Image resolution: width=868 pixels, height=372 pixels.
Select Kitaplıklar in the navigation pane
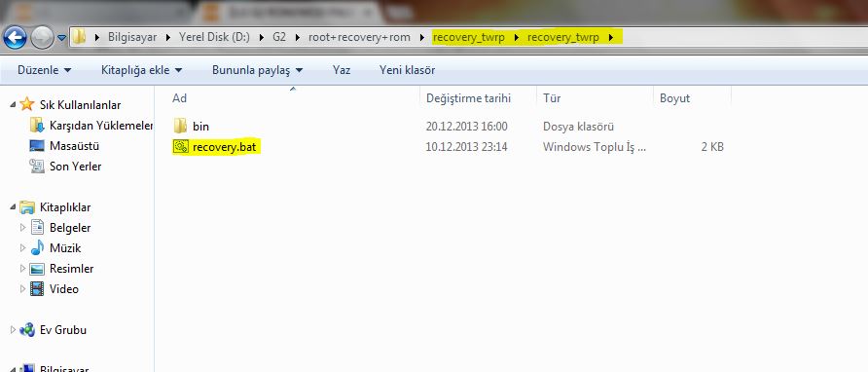65,207
